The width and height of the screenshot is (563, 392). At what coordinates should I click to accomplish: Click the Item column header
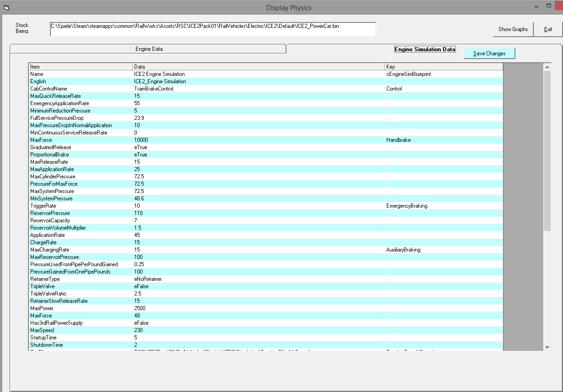(x=81, y=67)
